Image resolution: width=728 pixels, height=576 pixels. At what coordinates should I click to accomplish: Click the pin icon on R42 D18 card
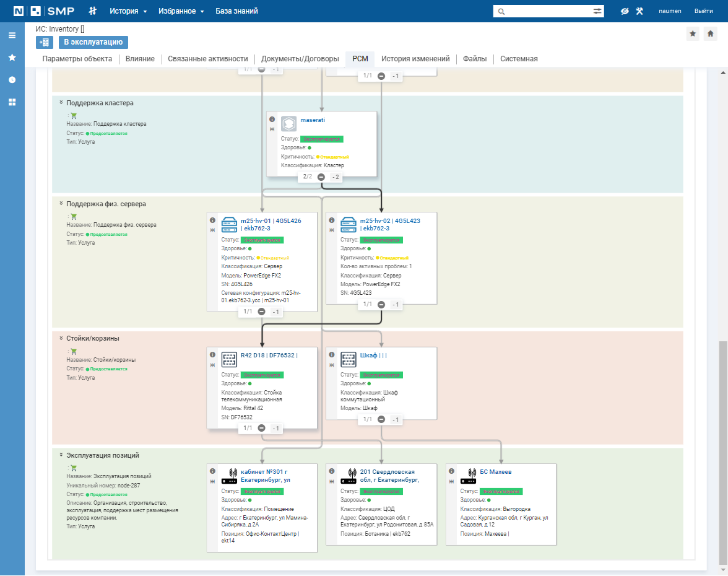tap(212, 365)
